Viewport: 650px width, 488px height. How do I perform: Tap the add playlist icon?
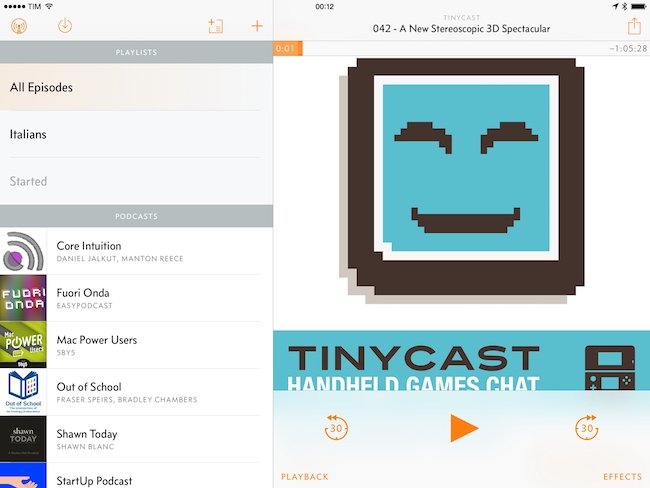[x=216, y=26]
